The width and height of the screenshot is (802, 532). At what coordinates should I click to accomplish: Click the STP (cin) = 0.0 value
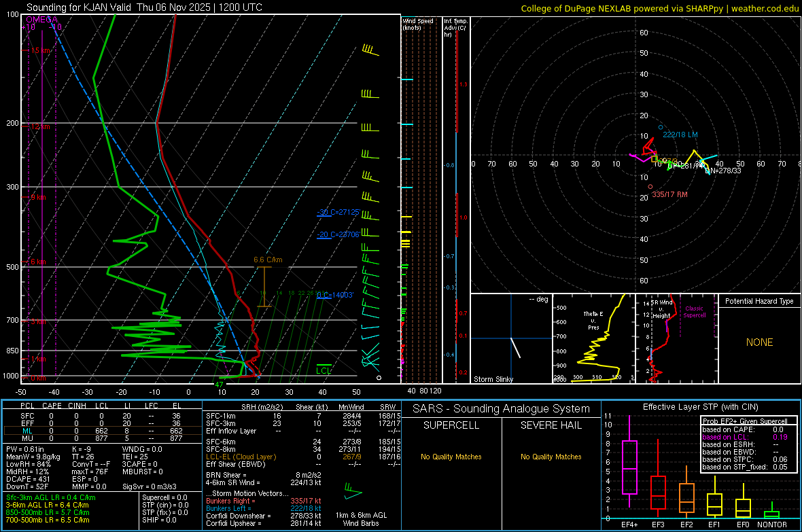tap(165, 505)
